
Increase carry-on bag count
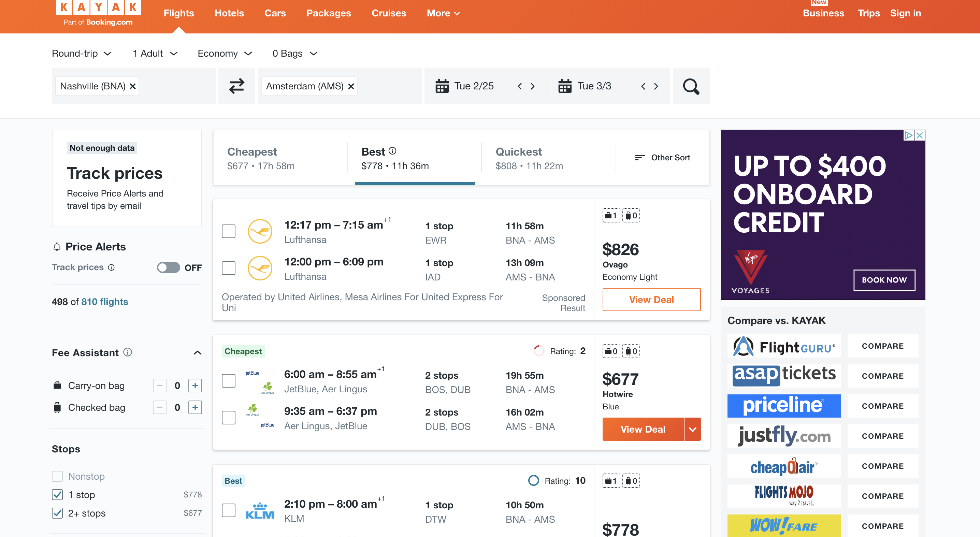(195, 386)
